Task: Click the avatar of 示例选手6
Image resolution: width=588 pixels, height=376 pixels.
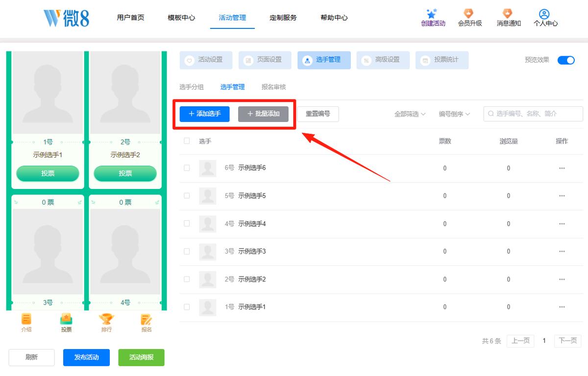Action: coord(208,168)
